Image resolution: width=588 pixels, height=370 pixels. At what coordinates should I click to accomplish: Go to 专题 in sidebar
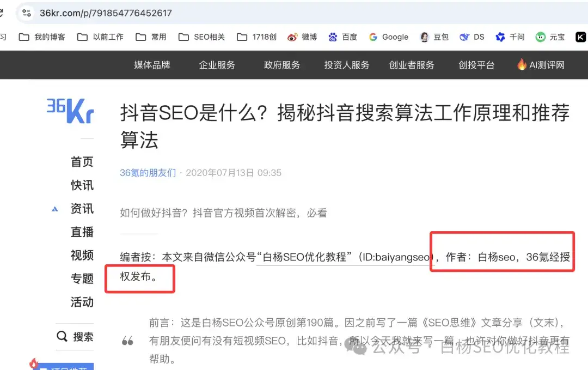(x=82, y=278)
